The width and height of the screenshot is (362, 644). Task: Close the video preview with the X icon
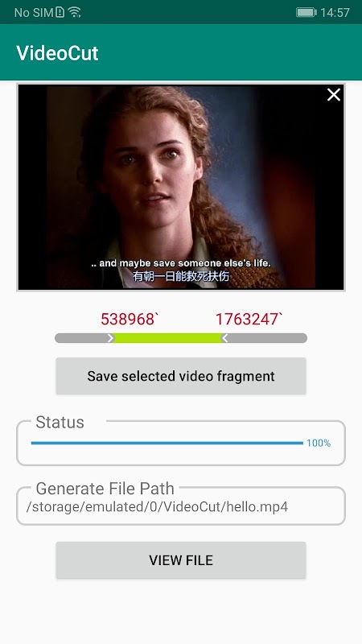click(x=334, y=95)
